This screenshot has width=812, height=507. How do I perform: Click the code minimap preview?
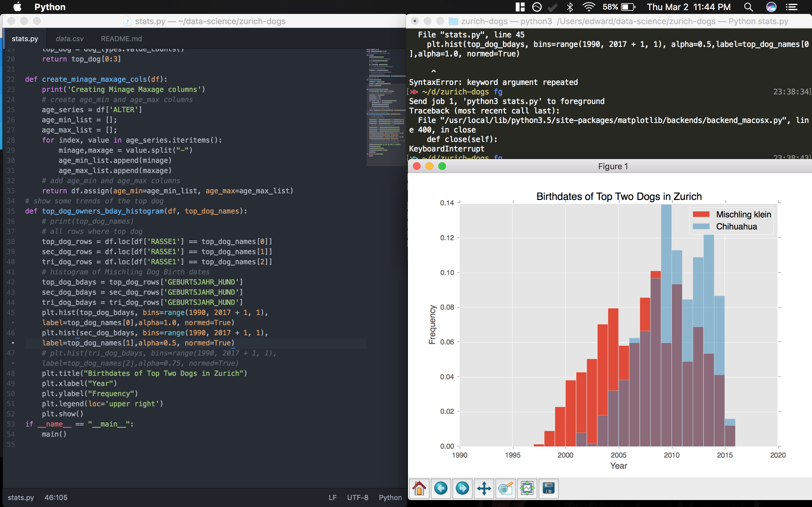point(386,107)
